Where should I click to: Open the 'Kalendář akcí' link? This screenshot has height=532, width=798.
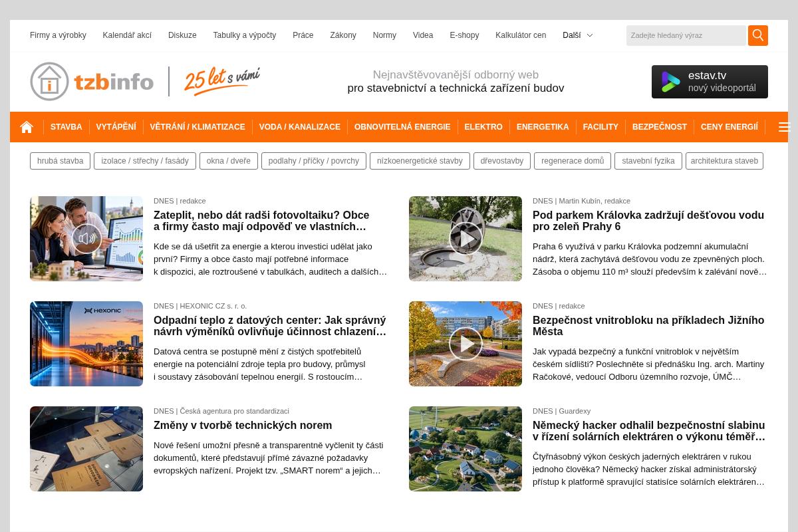tap(127, 35)
